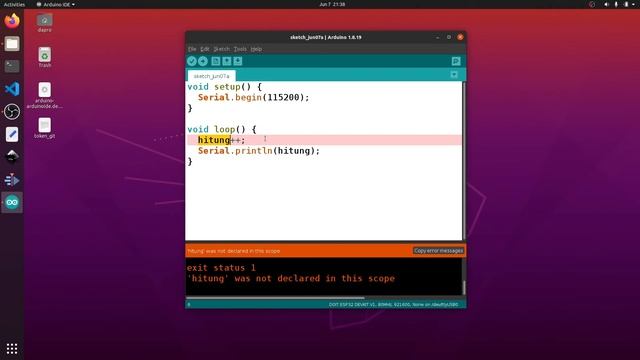Click the Upload arrow icon
Image resolution: width=640 pixels, height=360 pixels.
tap(203, 61)
